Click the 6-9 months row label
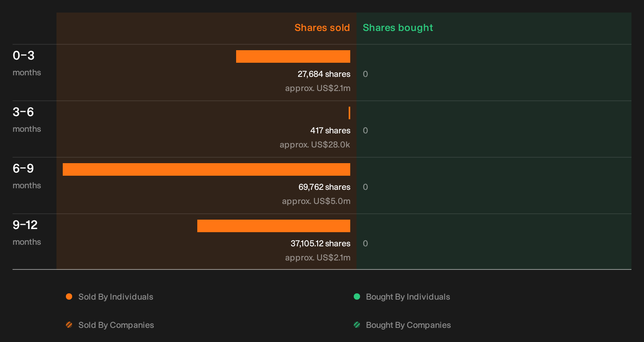 (x=27, y=176)
